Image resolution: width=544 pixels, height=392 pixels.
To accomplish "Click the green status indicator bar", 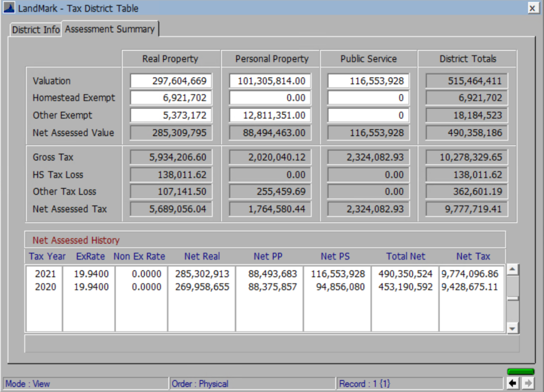I will click(521, 371).
